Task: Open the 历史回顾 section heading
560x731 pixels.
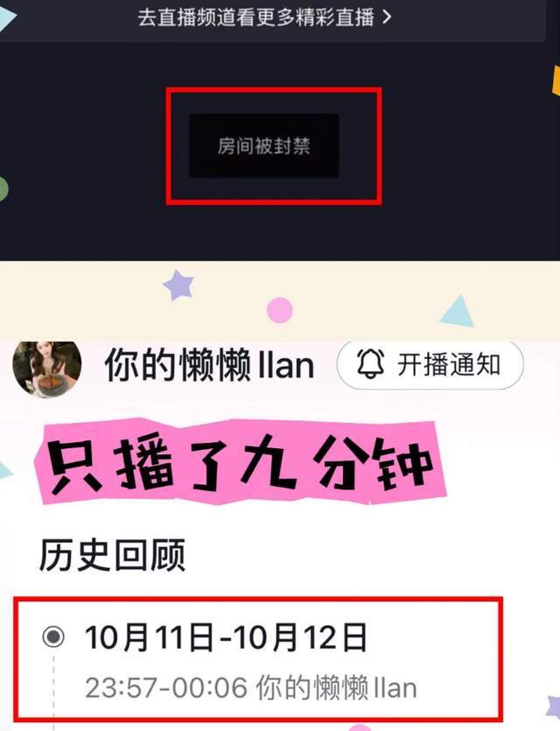Action: coord(112,555)
